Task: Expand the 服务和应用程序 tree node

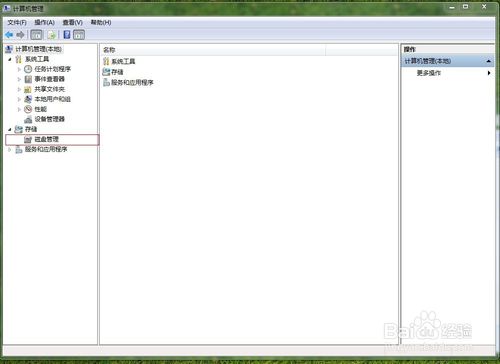Action: tap(10, 150)
